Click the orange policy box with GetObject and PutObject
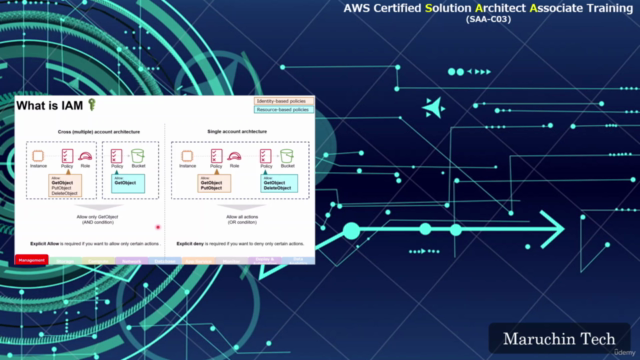The height and width of the screenshot is (360, 640). pyautogui.click(x=214, y=183)
